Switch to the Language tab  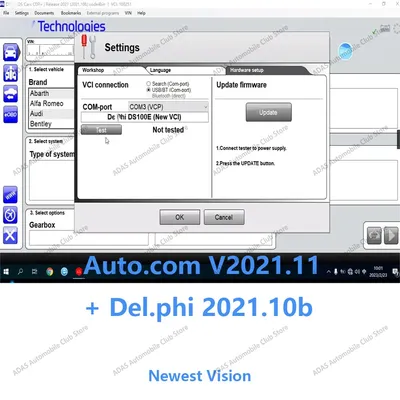point(160,70)
